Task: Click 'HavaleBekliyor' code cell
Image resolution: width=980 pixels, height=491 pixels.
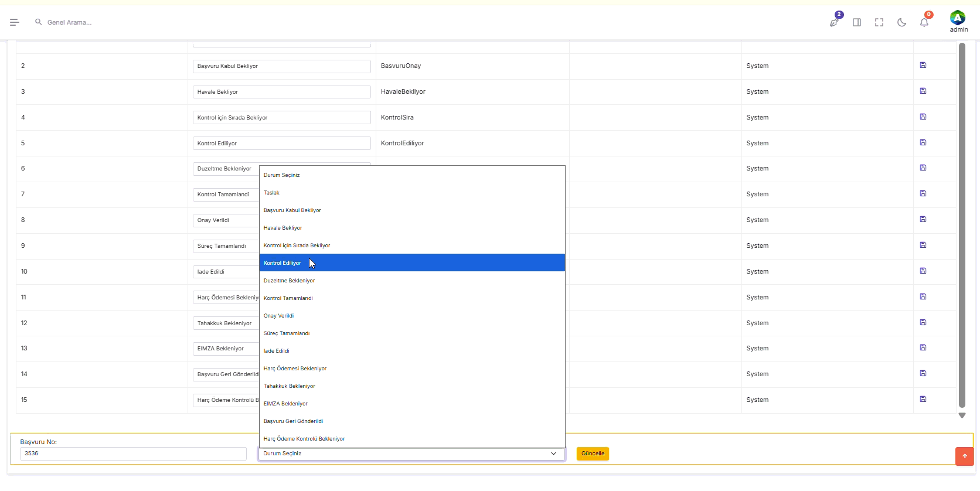Action: click(403, 91)
